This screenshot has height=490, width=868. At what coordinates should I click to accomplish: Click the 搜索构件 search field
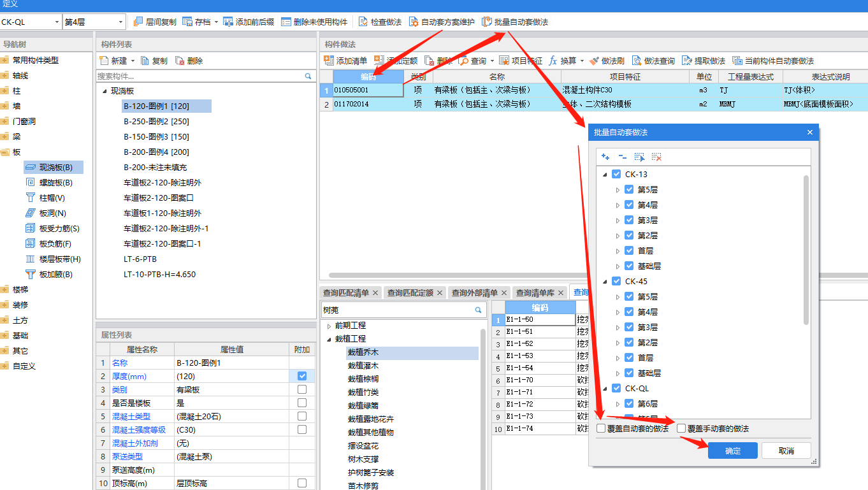click(205, 76)
